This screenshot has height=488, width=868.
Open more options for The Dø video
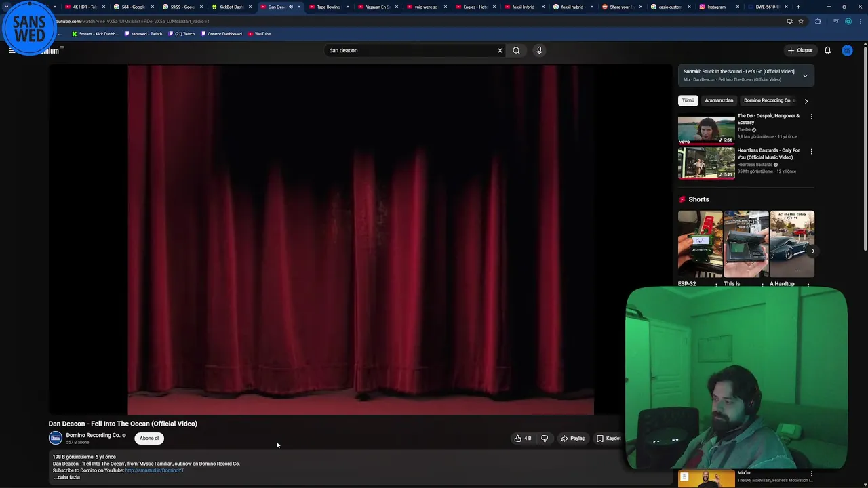[x=811, y=117]
